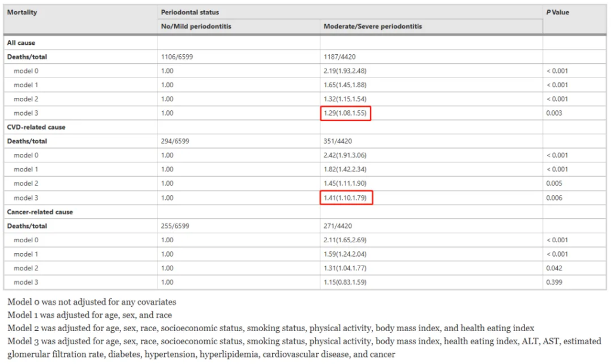611x364 pixels.
Task: Select the '1187/4420' deaths cell
Action: click(x=340, y=57)
